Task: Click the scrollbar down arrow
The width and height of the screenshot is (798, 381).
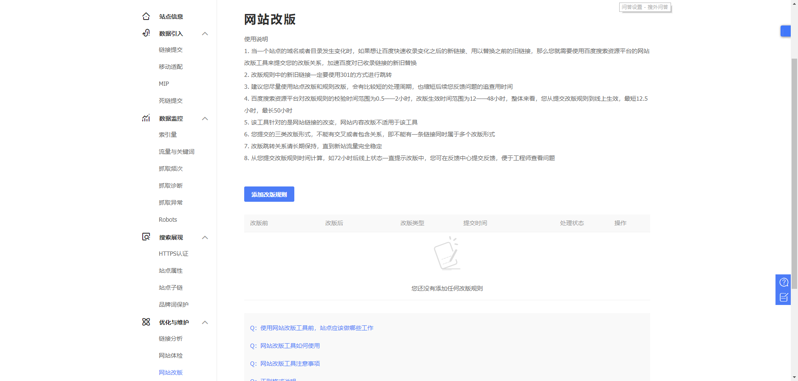Action: [x=794, y=377]
